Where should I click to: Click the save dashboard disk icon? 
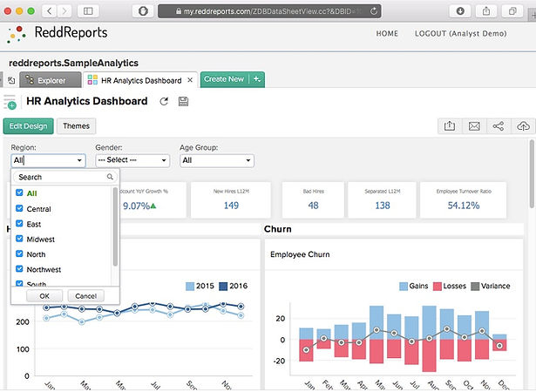click(x=183, y=101)
